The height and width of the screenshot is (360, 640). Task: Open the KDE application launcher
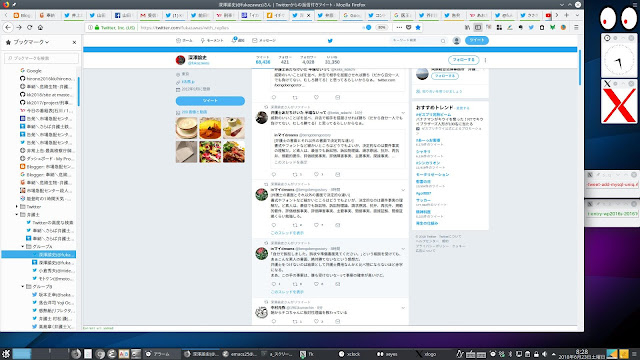pyautogui.click(x=6, y=354)
